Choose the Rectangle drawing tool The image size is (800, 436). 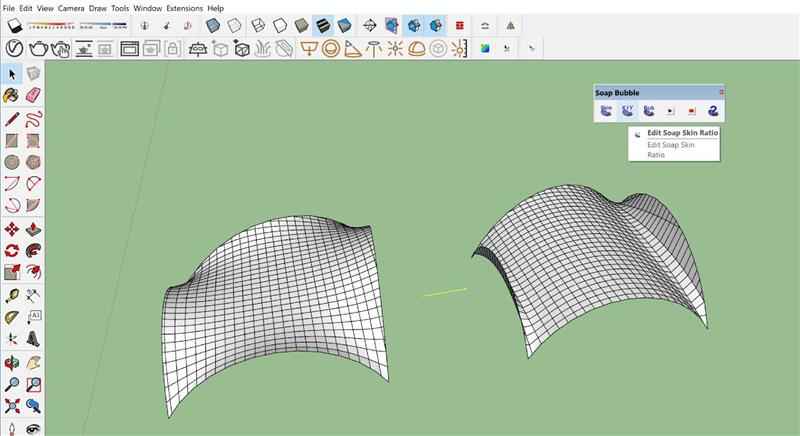pos(12,141)
